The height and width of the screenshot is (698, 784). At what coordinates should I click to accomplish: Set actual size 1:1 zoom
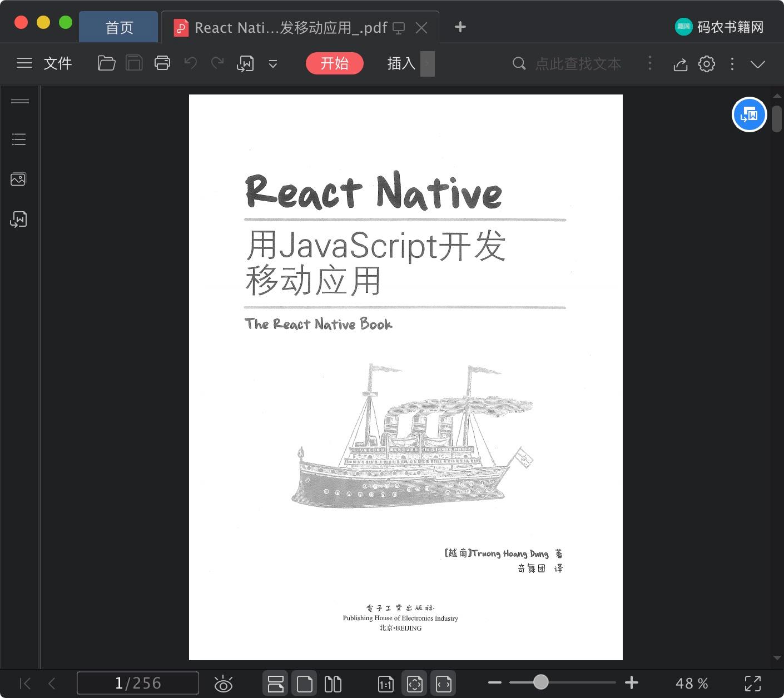coord(385,684)
